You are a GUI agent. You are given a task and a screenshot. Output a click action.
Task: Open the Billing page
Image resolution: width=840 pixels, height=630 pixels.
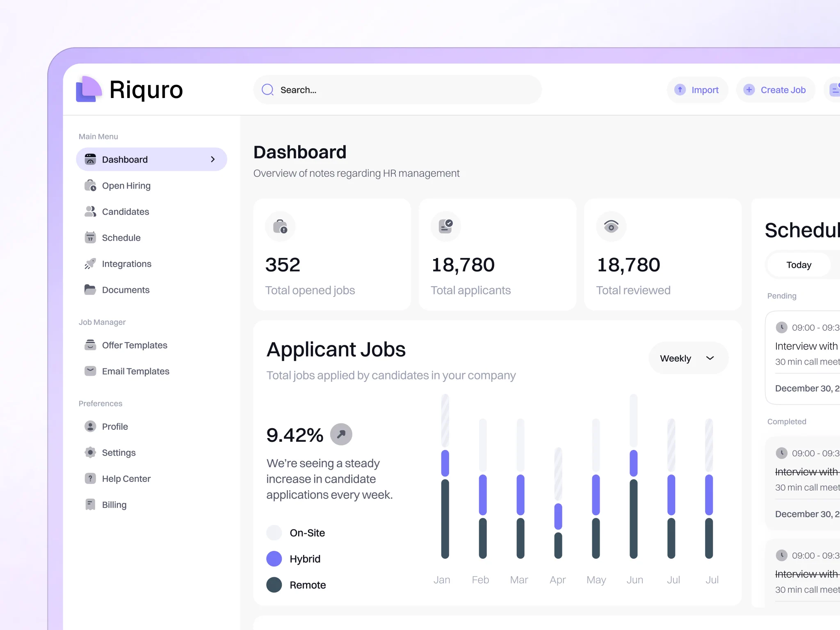coord(151,504)
